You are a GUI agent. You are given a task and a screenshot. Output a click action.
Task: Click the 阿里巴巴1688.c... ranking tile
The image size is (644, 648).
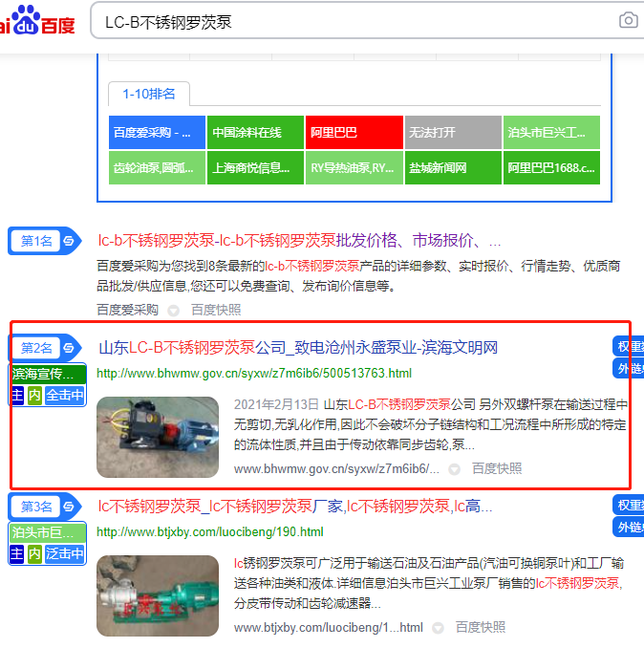(551, 167)
